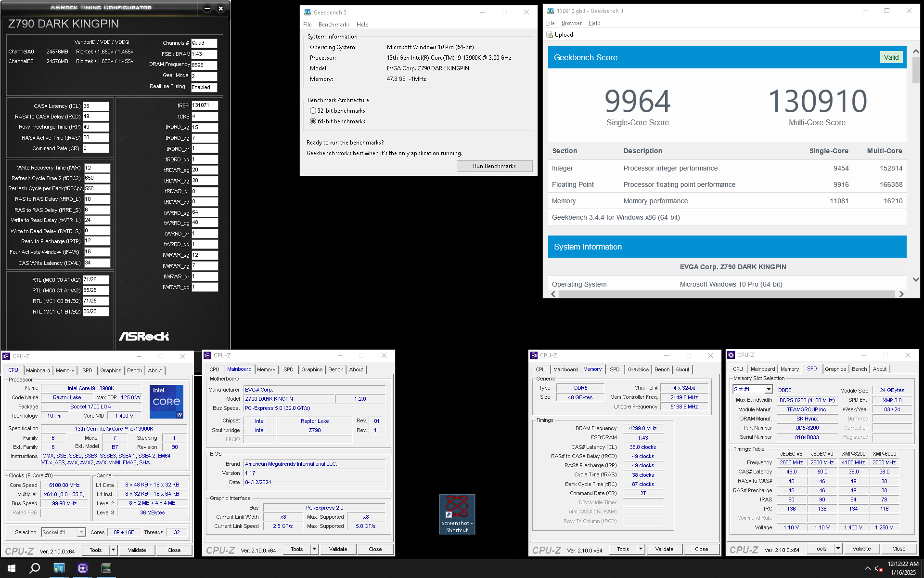Click the Valid badge in Geekbench Score
Image resolution: width=924 pixels, height=578 pixels.
[x=891, y=57]
